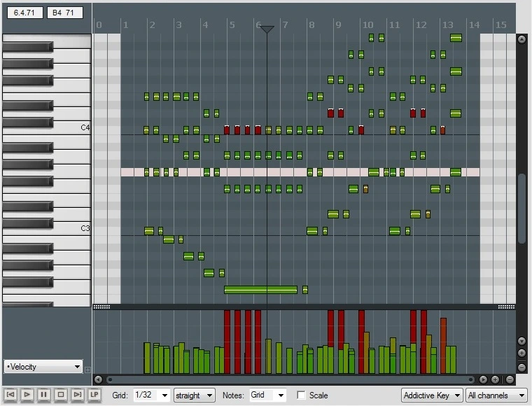Select the first red C4 note at bar 5
Screen dimensions: 532x406
point(227,130)
